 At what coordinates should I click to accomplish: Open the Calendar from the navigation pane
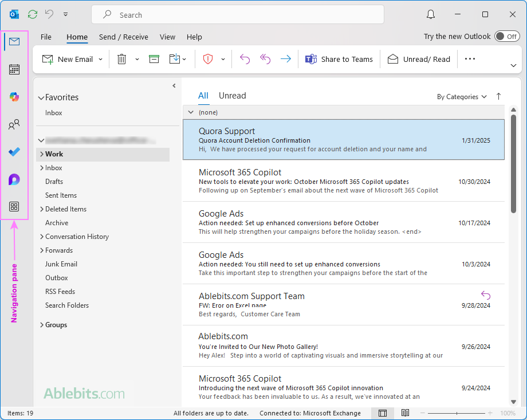point(14,69)
